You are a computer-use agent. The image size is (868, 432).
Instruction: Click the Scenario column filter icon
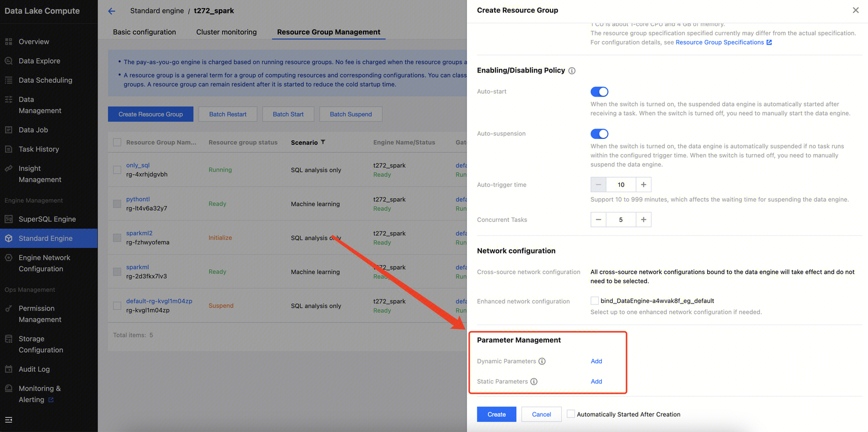click(x=323, y=142)
